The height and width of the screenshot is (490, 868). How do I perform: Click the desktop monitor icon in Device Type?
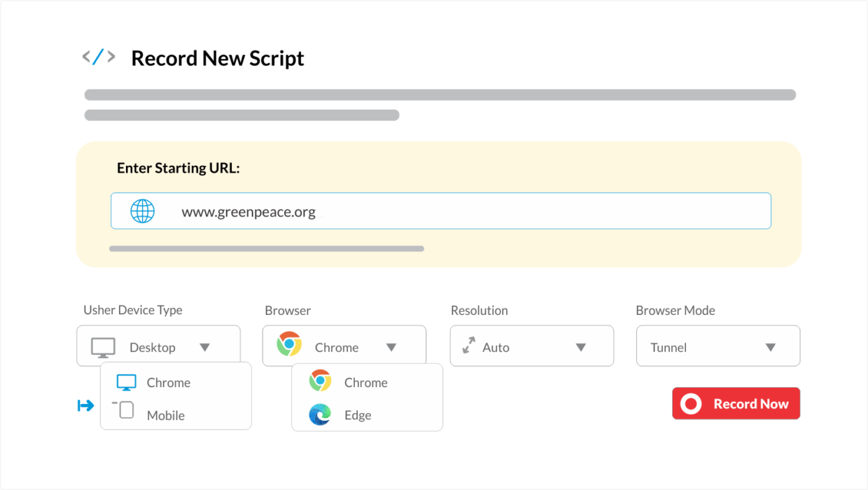pyautogui.click(x=104, y=347)
